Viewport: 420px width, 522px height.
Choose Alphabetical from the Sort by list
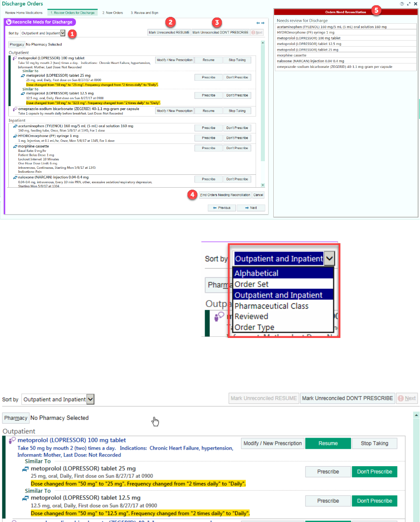click(x=283, y=273)
